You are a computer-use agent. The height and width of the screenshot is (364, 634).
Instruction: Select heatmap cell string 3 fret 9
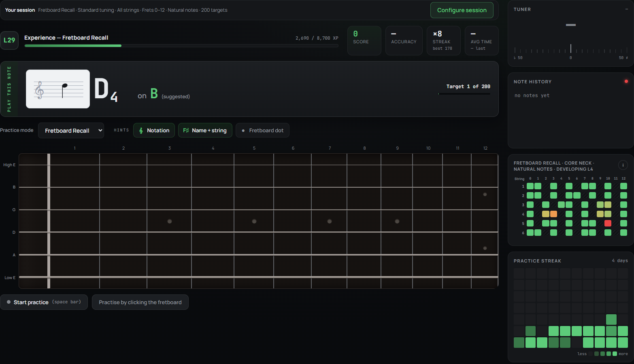pyautogui.click(x=600, y=205)
